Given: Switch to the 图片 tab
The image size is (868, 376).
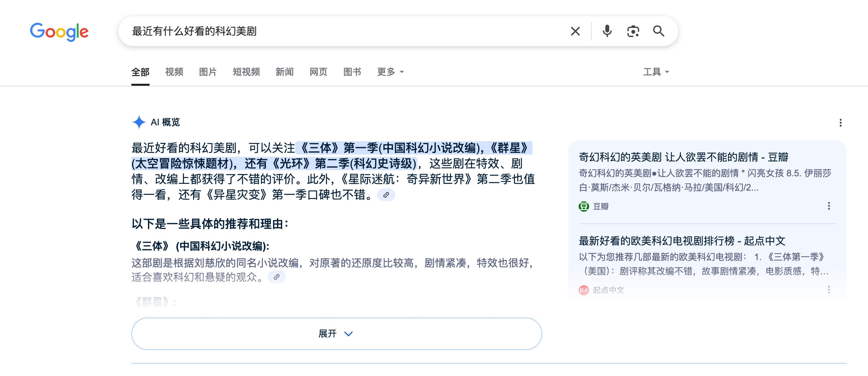Looking at the screenshot, I should (208, 72).
